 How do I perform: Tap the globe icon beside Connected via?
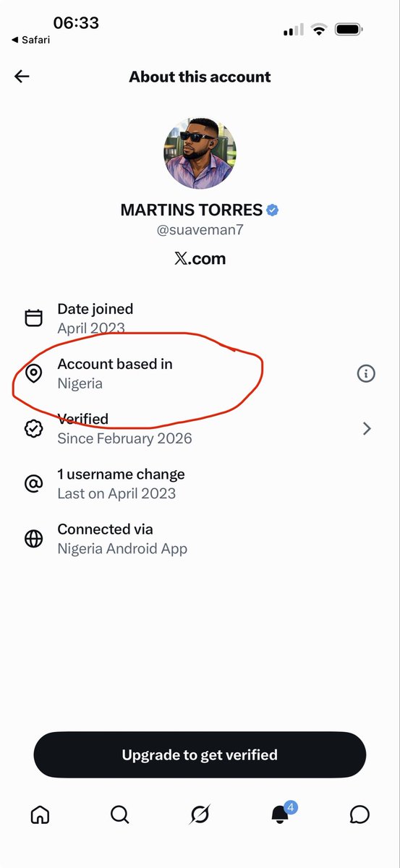(x=34, y=539)
